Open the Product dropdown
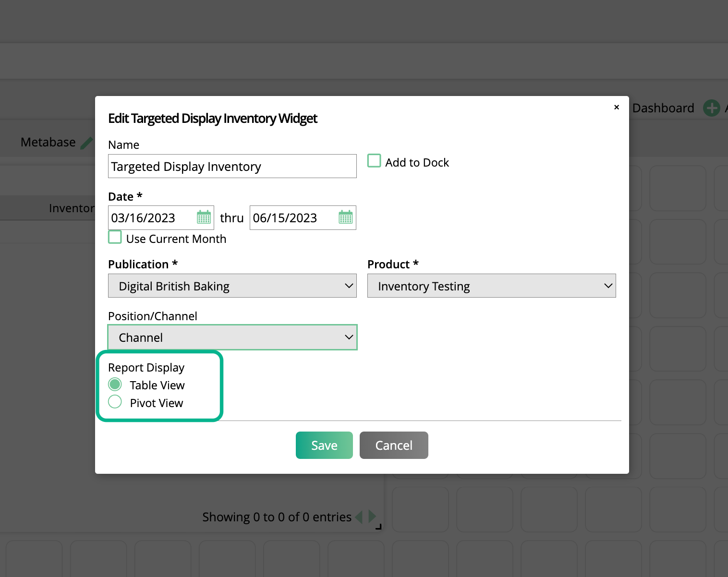This screenshot has height=577, width=728. click(491, 286)
